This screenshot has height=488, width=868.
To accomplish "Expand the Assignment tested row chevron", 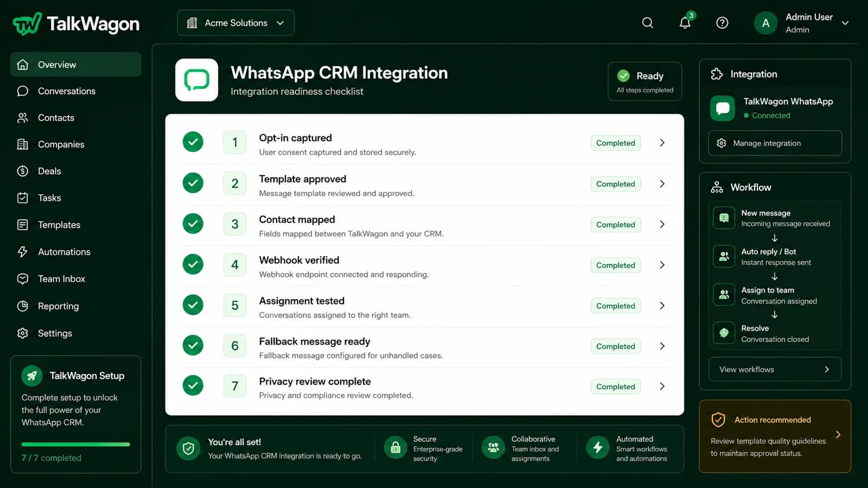I will (x=662, y=306).
